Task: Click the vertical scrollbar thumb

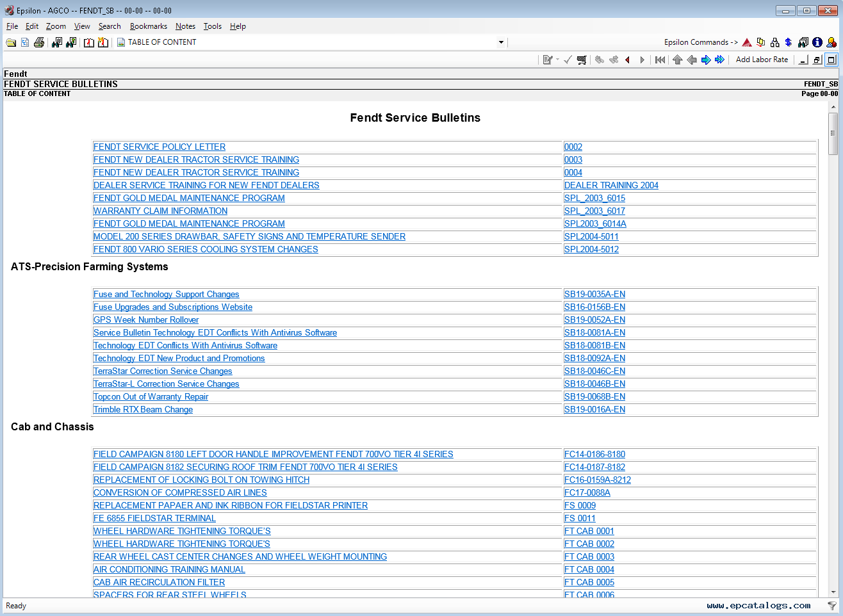Action: [833, 133]
